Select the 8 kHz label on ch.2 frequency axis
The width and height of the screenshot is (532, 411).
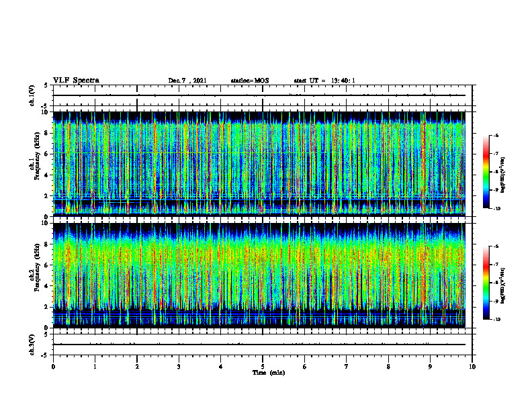(47, 244)
